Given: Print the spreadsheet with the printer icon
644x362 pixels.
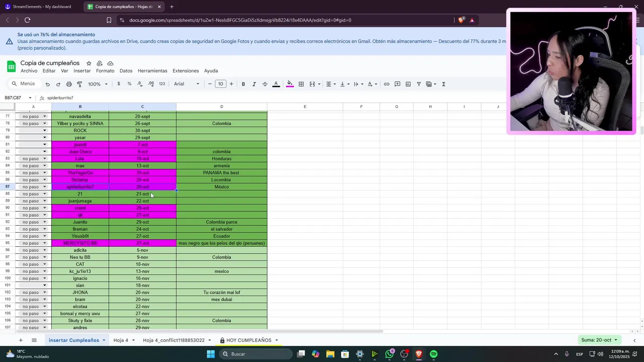Looking at the screenshot, I should (x=69, y=84).
